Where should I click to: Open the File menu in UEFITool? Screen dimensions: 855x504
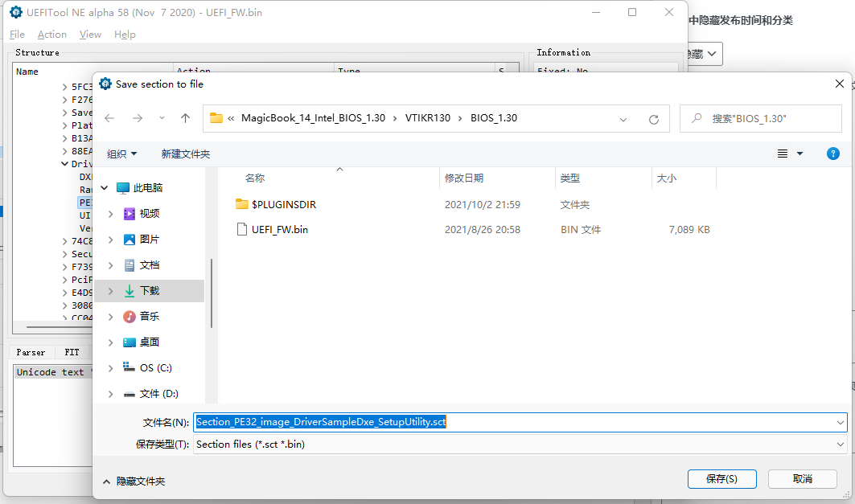click(x=17, y=35)
